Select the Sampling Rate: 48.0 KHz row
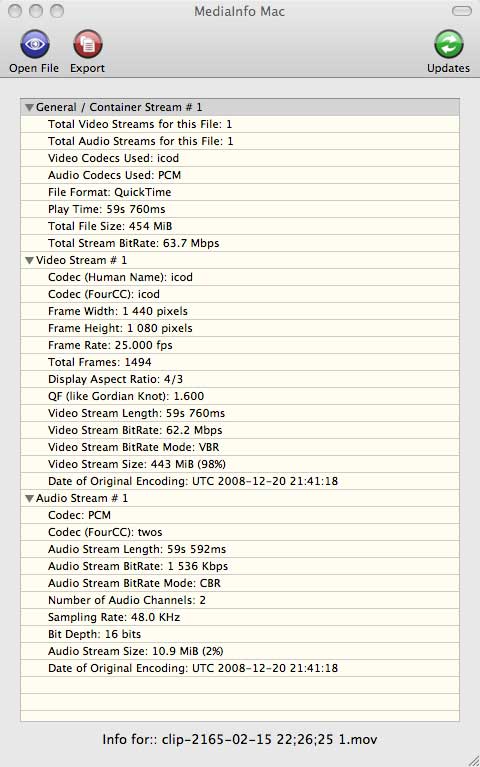The image size is (480, 767). [240, 617]
